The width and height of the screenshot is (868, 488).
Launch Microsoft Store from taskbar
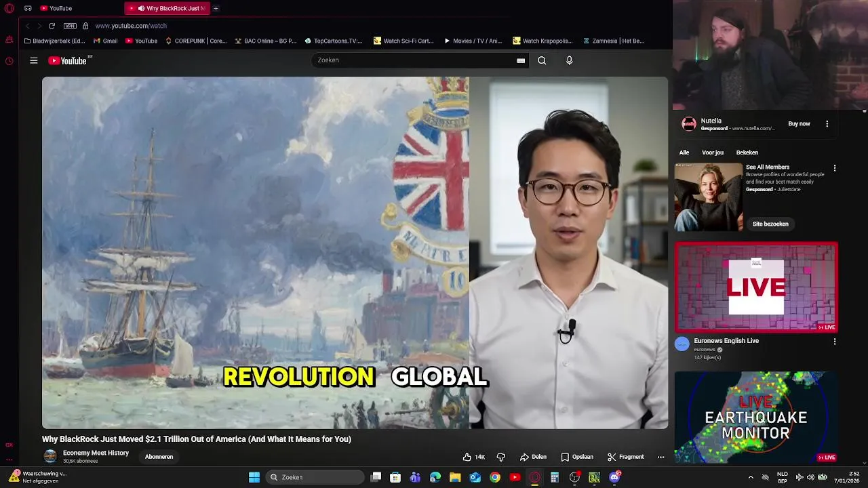coord(395,477)
